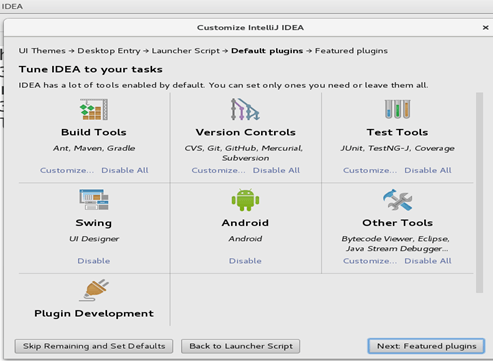Select Default plugins breadcrumb step

267,51
